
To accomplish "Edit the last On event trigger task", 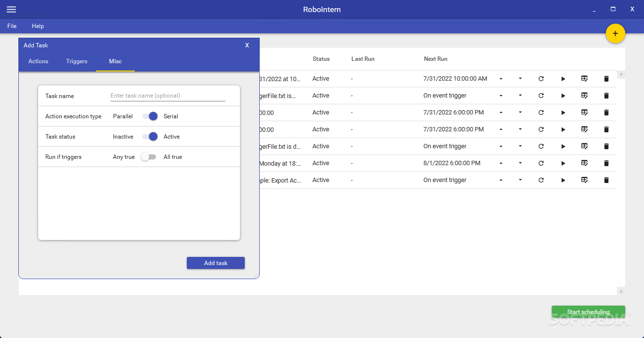I will [x=585, y=180].
